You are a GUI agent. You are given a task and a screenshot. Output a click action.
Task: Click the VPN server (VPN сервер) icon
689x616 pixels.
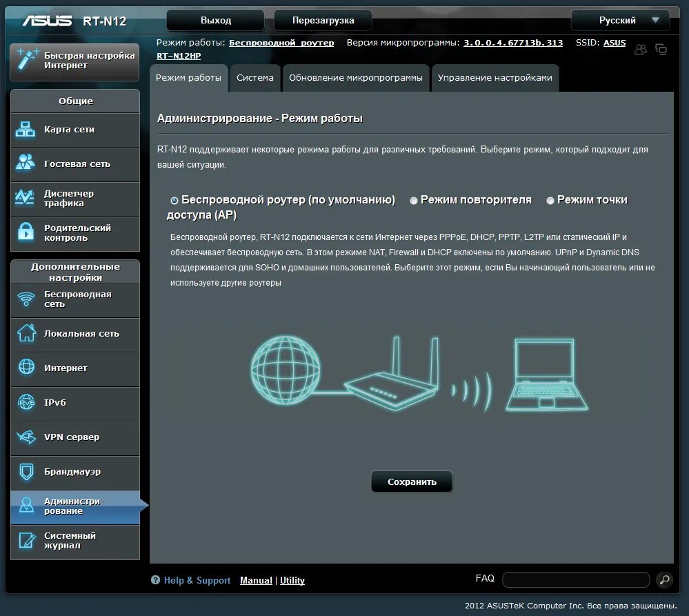coord(26,436)
